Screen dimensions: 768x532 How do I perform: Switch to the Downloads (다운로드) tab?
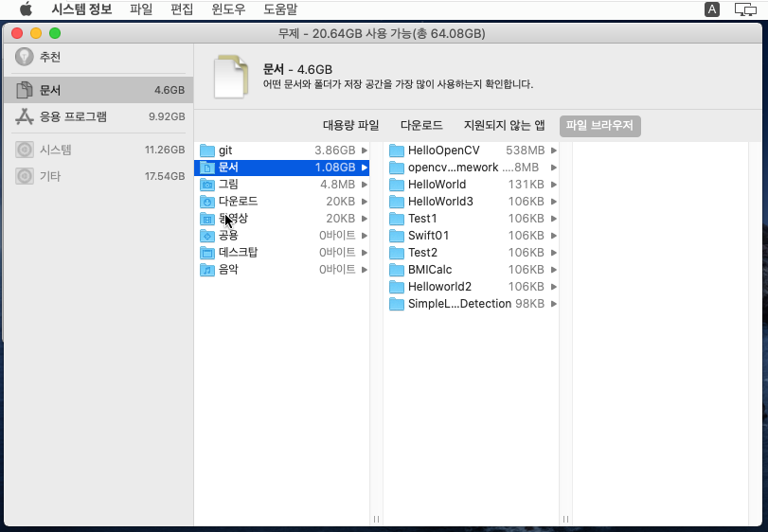[x=421, y=125]
